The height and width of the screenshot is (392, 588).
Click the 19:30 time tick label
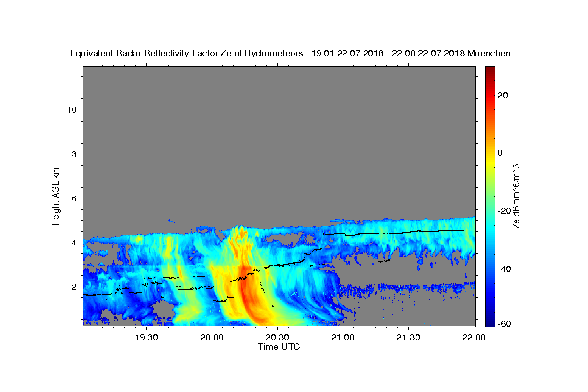147,337
